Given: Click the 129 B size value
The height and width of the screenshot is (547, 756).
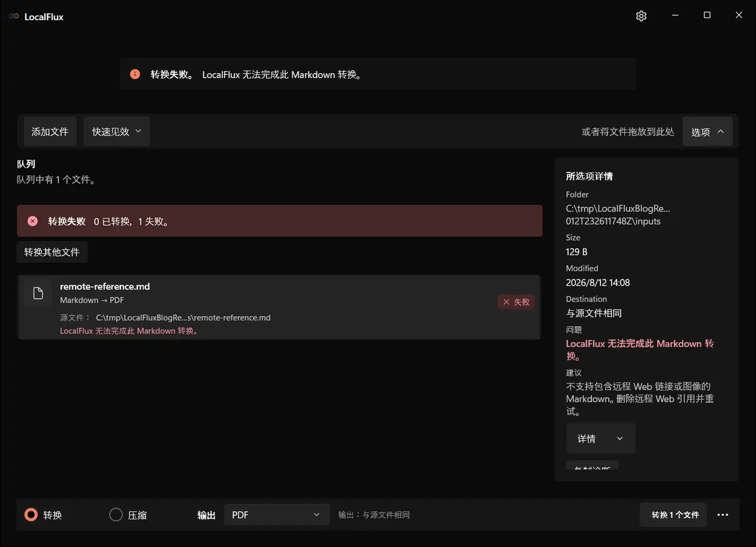Looking at the screenshot, I should [576, 252].
